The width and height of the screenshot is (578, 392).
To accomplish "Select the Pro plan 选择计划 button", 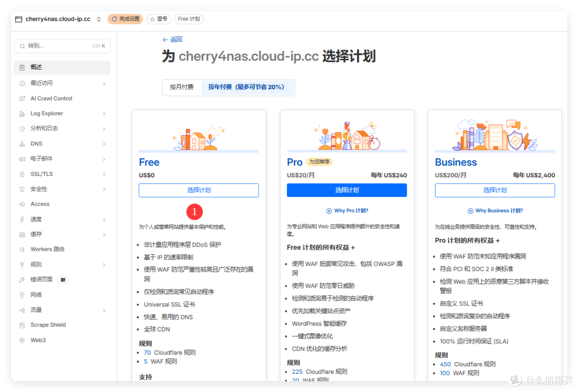I will [347, 190].
